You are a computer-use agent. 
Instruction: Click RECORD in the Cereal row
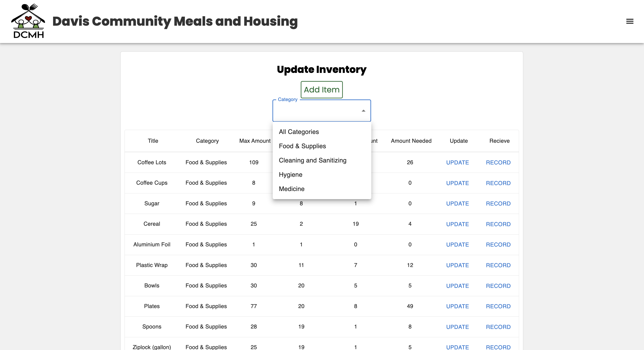point(498,224)
